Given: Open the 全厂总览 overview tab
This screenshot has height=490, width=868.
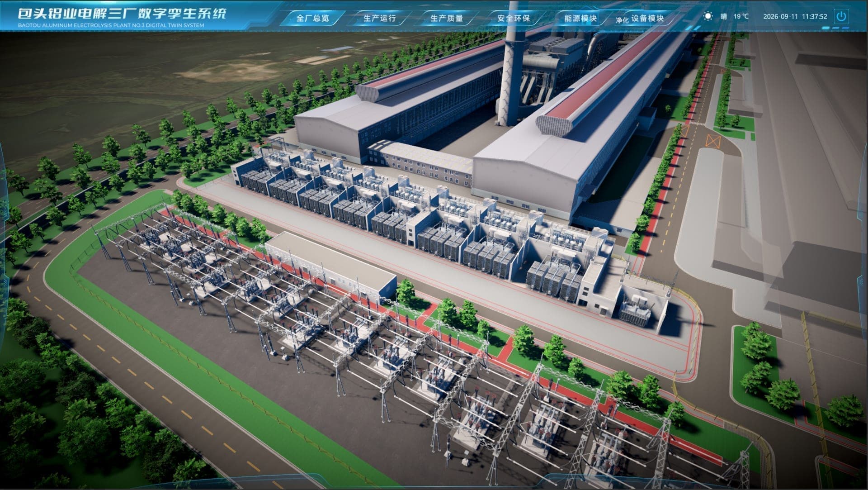Looking at the screenshot, I should click(x=312, y=18).
